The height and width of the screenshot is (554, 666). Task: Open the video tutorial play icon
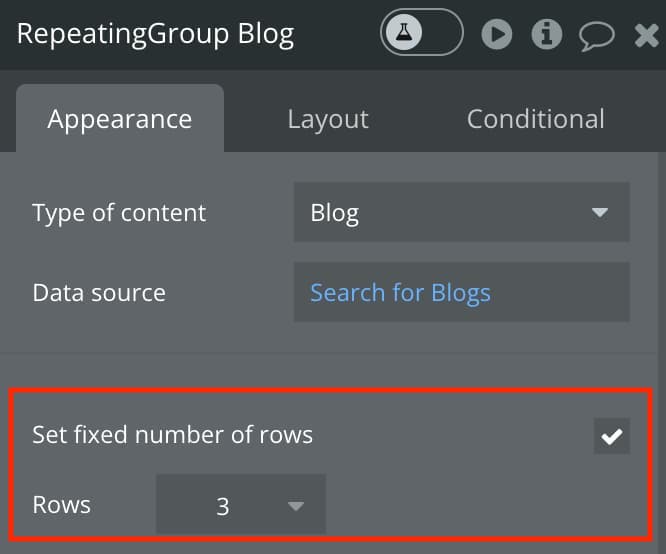(497, 34)
